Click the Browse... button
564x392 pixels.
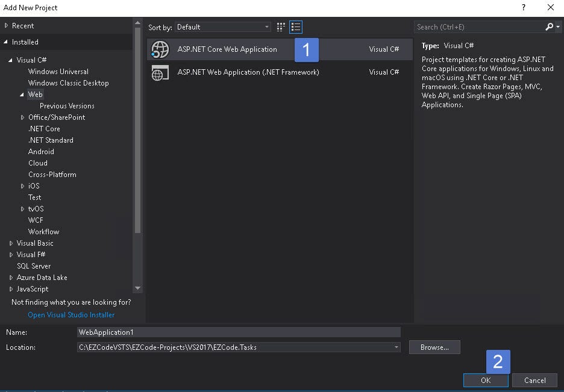(x=434, y=347)
